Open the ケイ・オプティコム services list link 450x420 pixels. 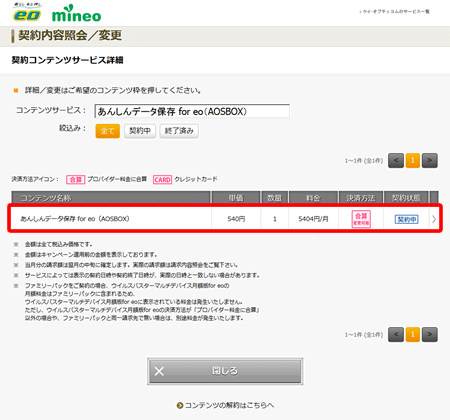click(395, 12)
